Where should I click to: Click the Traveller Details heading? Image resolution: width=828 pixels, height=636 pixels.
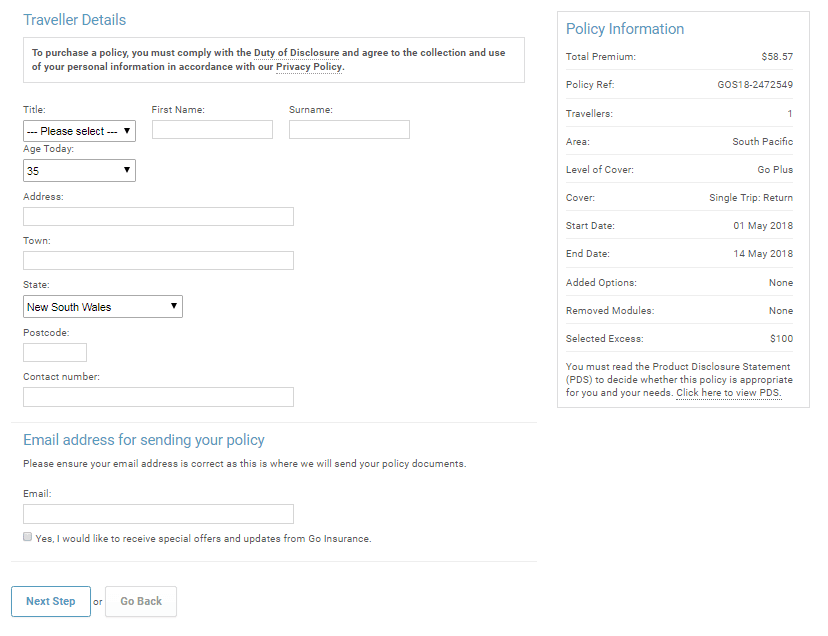click(x=75, y=20)
